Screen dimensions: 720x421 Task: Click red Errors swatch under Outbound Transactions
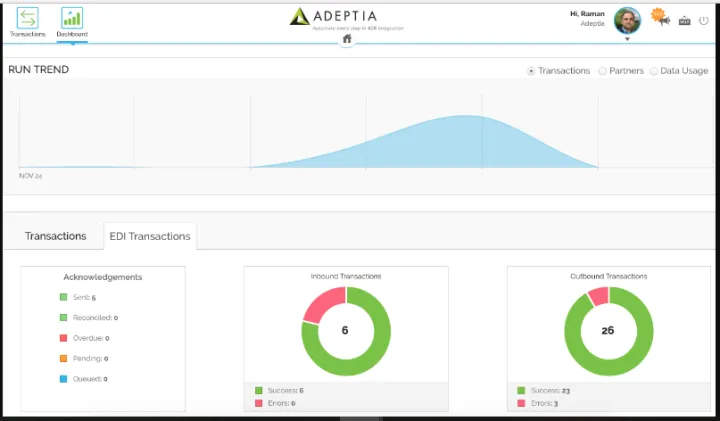(521, 403)
